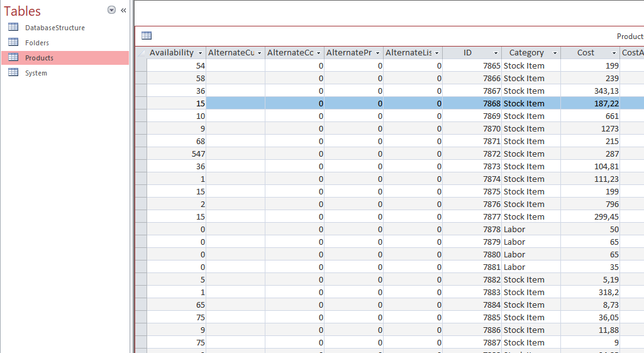Select the System table in navigation
The image size is (644, 353).
pyautogui.click(x=36, y=73)
